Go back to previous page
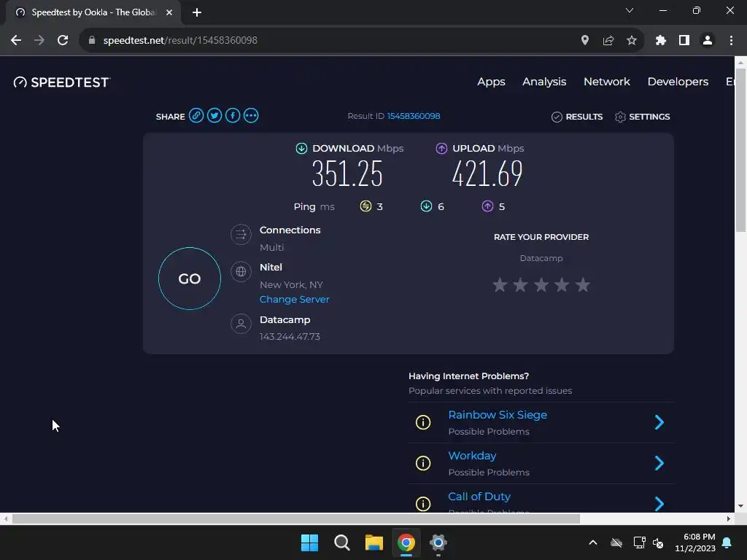Screen dimensions: 747x560 (x=16, y=41)
